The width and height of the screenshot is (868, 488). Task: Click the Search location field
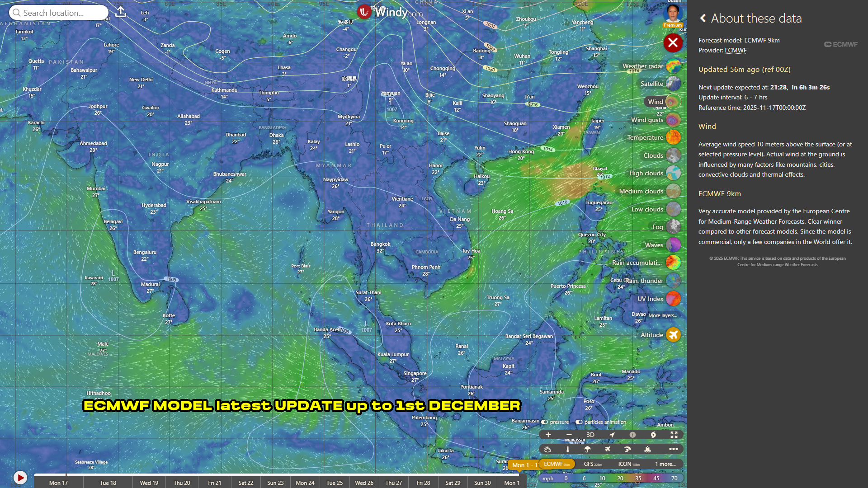[59, 13]
